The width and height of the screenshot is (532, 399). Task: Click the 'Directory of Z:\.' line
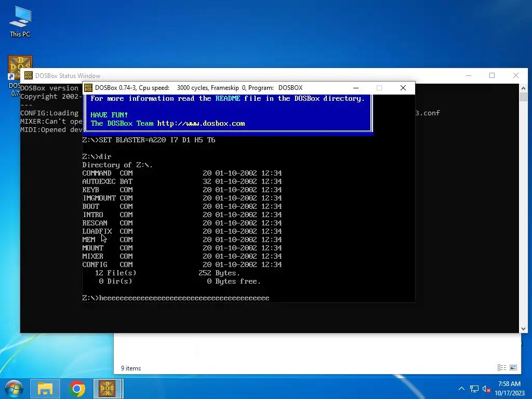pyautogui.click(x=117, y=165)
